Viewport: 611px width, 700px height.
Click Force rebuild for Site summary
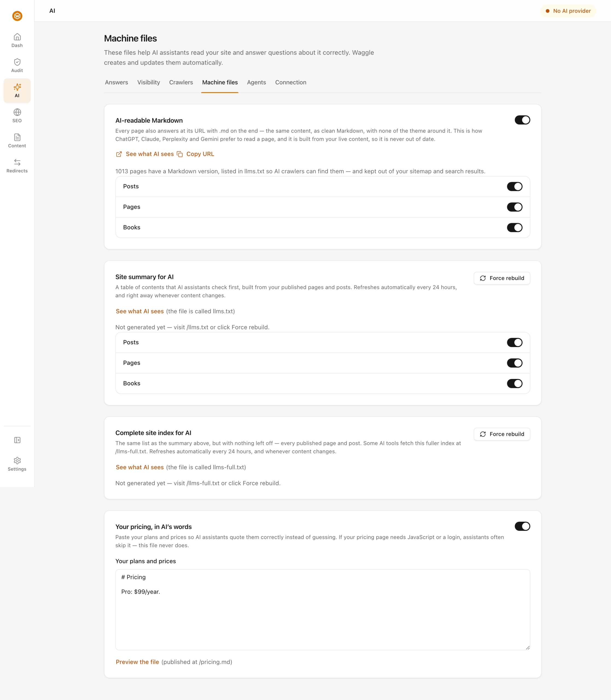(502, 278)
